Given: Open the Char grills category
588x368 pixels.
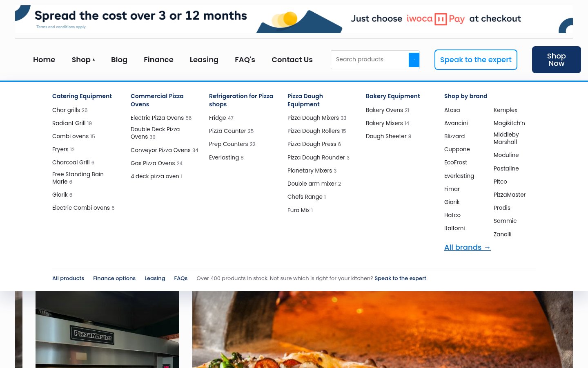Looking at the screenshot, I should (70, 110).
